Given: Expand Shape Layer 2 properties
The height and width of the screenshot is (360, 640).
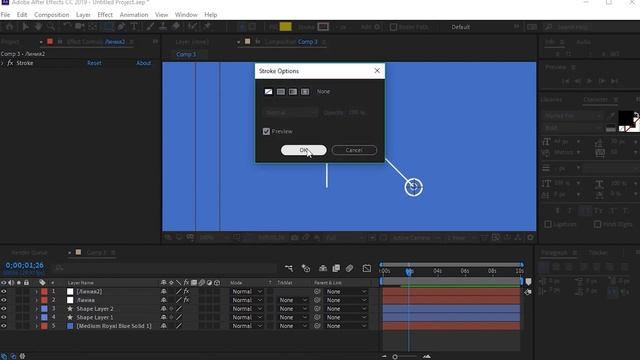Looking at the screenshot, I should 36,309.
